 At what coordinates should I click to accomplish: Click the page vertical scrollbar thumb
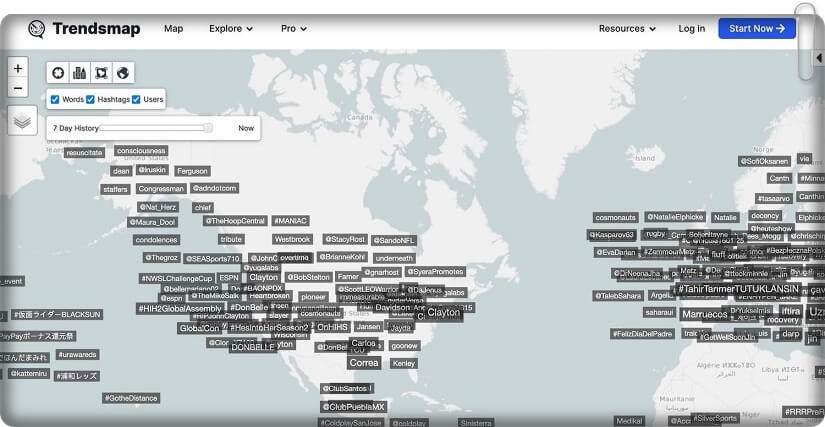pyautogui.click(x=805, y=42)
